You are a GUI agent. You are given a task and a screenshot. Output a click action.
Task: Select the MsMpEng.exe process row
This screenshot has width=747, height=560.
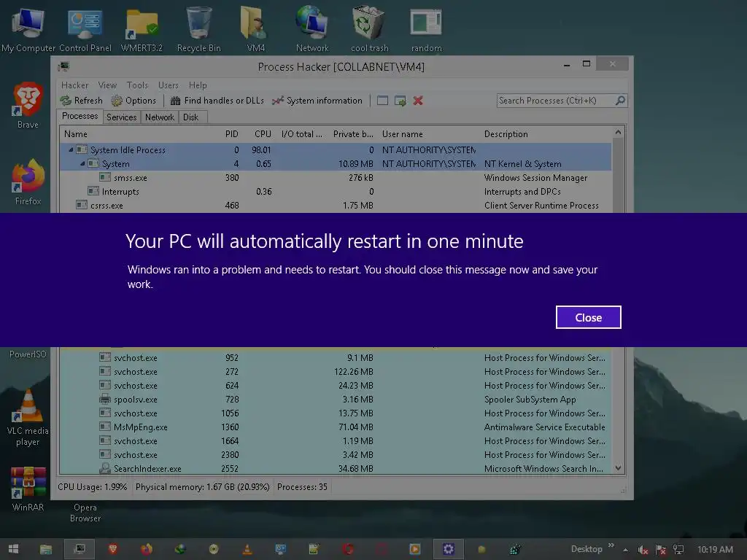point(336,427)
